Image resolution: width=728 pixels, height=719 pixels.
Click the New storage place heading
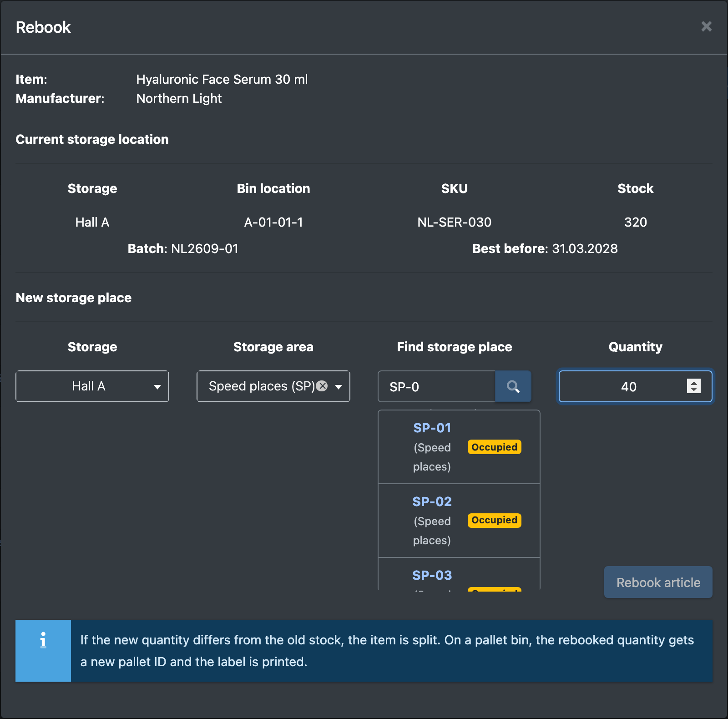point(74,298)
